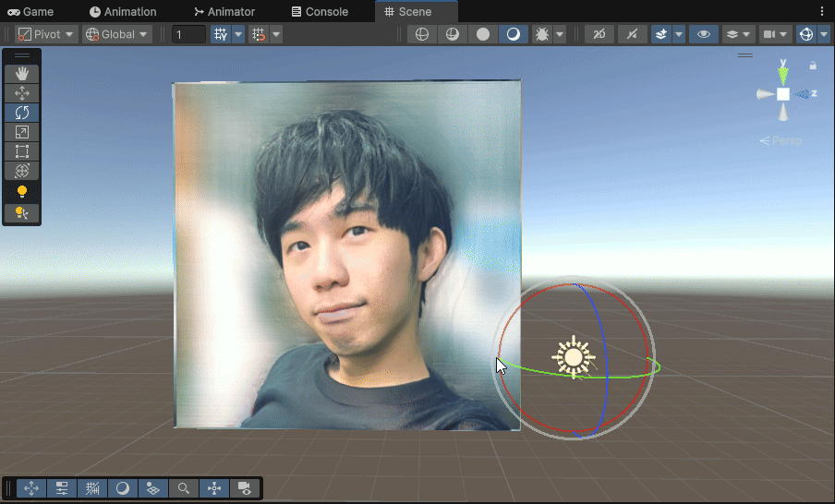Switch to the Game tab
The image size is (835, 504).
coord(30,12)
